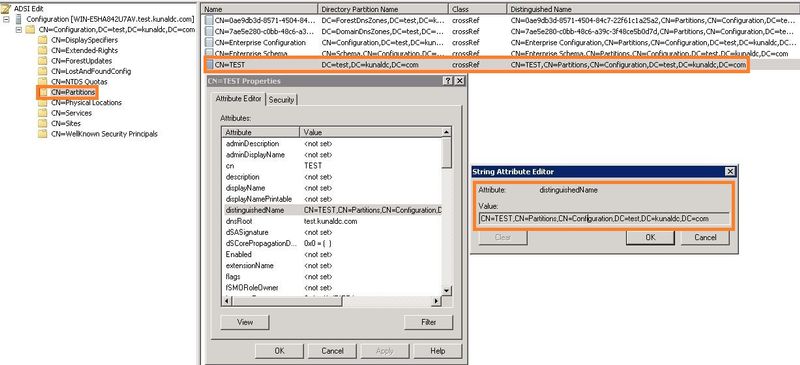Click the ADSI Edit root icon
This screenshot has width=800, height=365.
click(7, 8)
